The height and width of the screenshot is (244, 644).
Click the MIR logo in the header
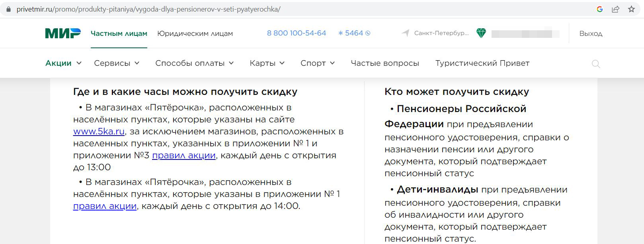pos(63,33)
